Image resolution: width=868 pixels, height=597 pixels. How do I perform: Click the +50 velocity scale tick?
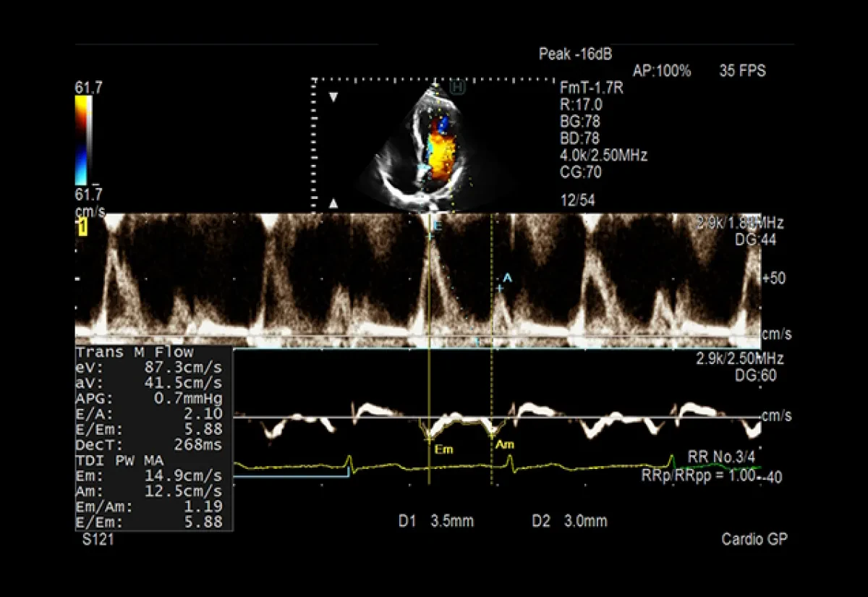click(773, 278)
